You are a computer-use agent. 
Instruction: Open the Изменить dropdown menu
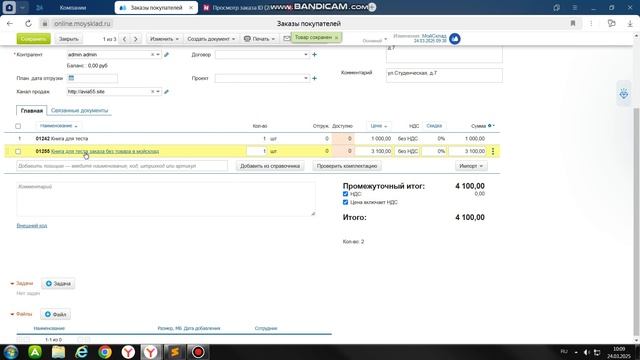(x=164, y=39)
